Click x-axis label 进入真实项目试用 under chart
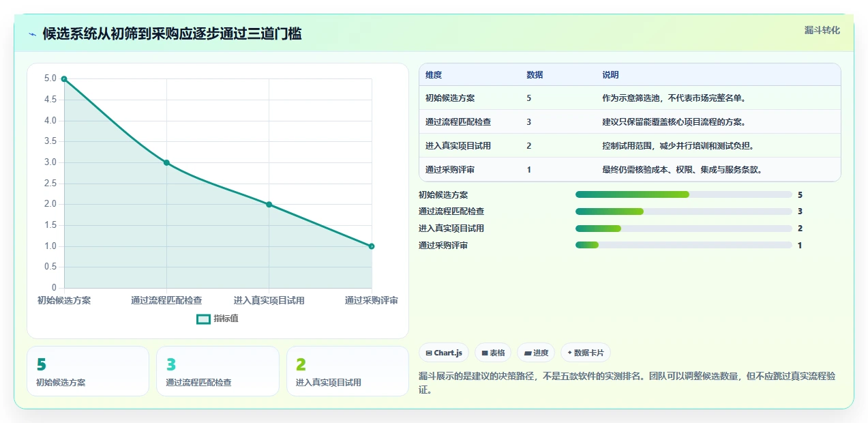This screenshot has width=868, height=423. point(269,300)
